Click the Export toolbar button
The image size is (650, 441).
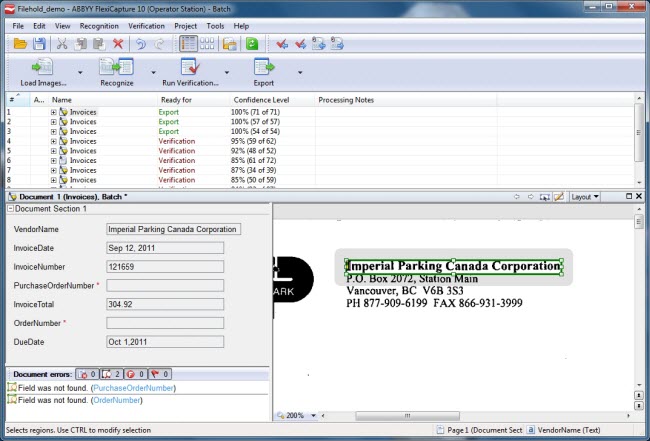point(264,73)
